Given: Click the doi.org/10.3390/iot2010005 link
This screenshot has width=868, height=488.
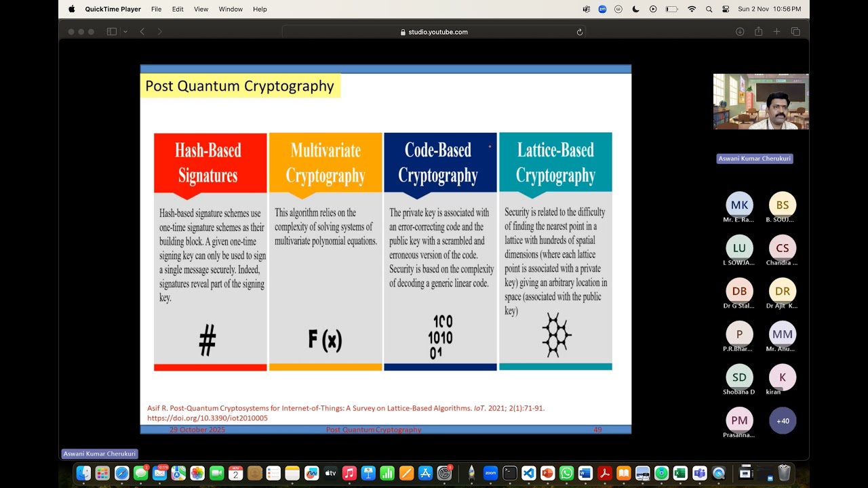Looking at the screenshot, I should (x=207, y=418).
